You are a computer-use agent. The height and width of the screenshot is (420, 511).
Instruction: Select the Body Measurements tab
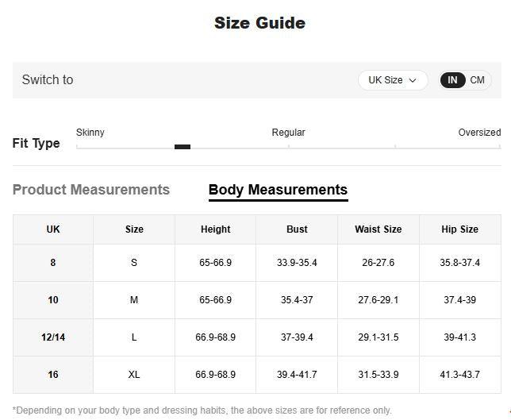click(x=278, y=190)
